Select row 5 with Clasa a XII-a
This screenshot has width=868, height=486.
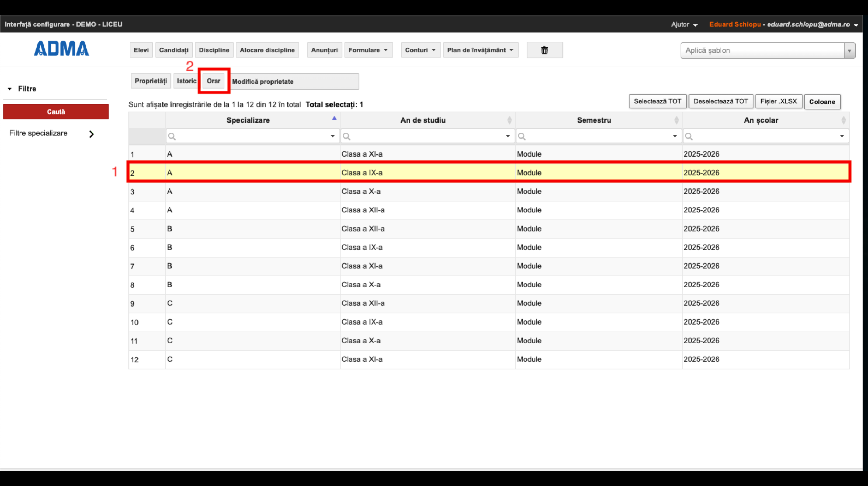pos(362,229)
